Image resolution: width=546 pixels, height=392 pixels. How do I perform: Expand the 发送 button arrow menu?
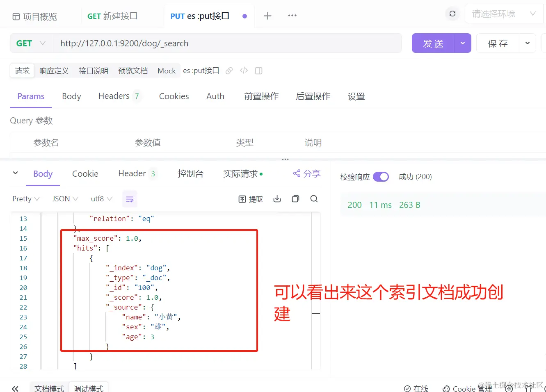[463, 43]
